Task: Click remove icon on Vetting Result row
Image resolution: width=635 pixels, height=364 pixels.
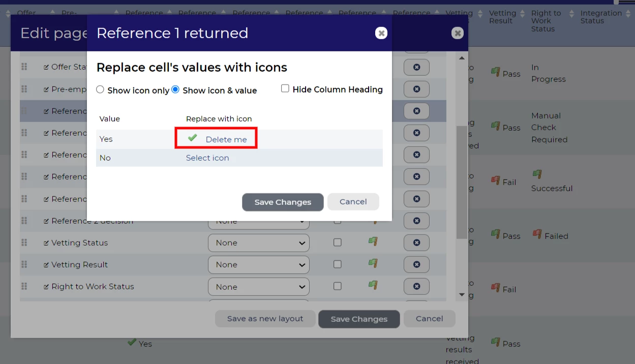Action: coord(416,264)
